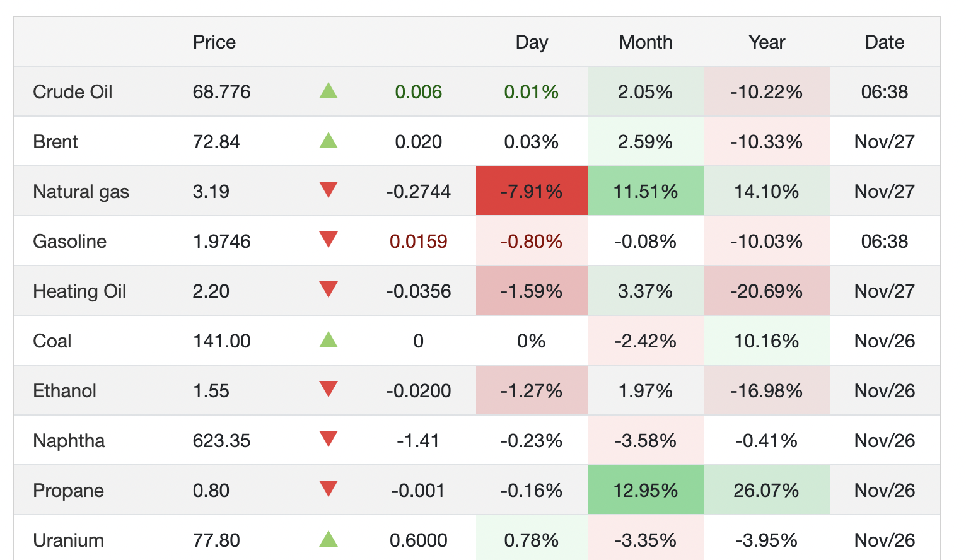Click the 0.6000 change for Uranium
The height and width of the screenshot is (560, 966).
pyautogui.click(x=418, y=540)
